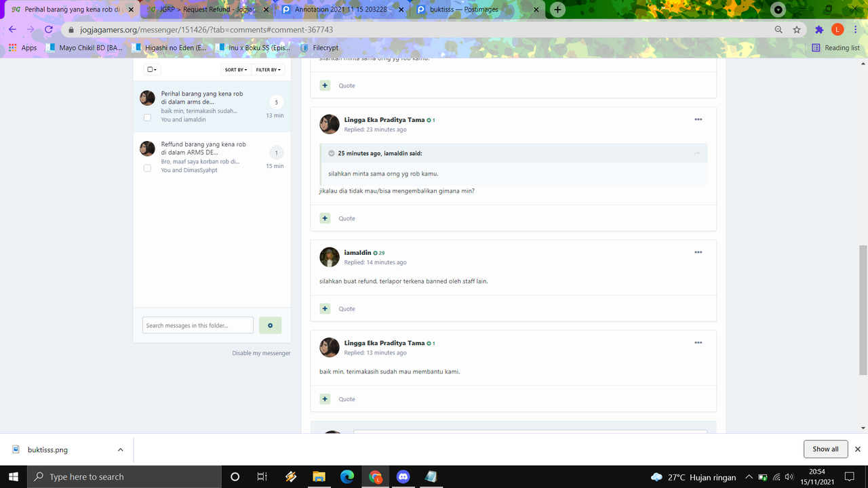868x488 pixels.
Task: Switch to the 'buktisss — Postimages' tab
Action: coord(478,9)
